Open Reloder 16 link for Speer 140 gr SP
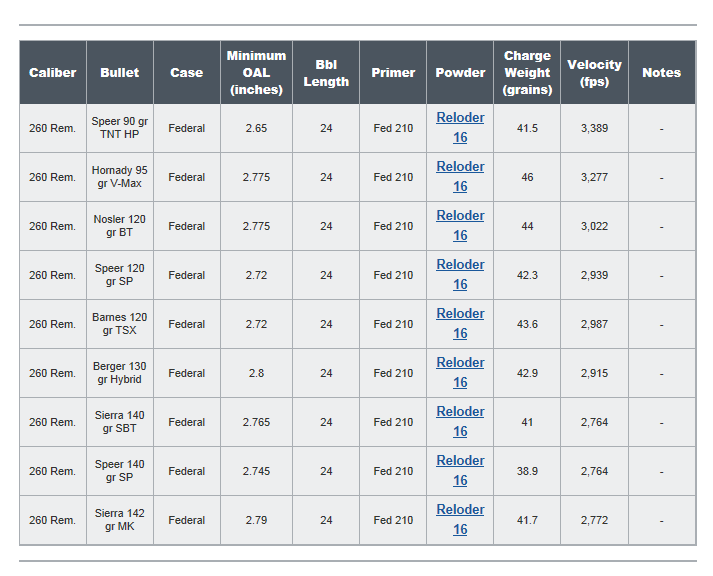The width and height of the screenshot is (713, 576). [x=460, y=471]
